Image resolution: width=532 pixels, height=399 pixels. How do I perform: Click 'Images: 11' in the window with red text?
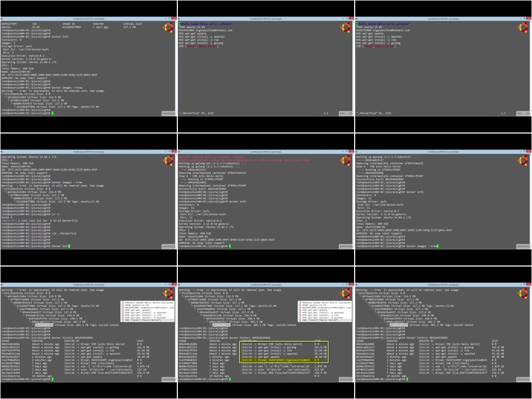[x=185, y=208]
